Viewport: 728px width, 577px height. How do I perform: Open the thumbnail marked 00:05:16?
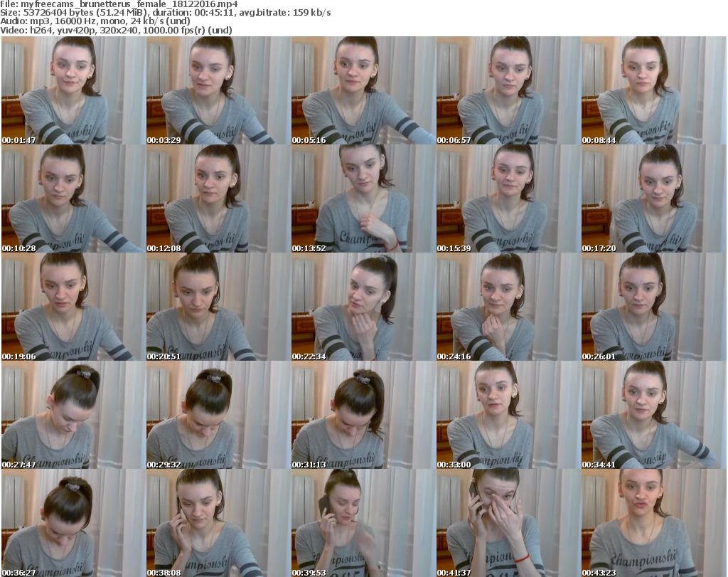pyautogui.click(x=363, y=90)
